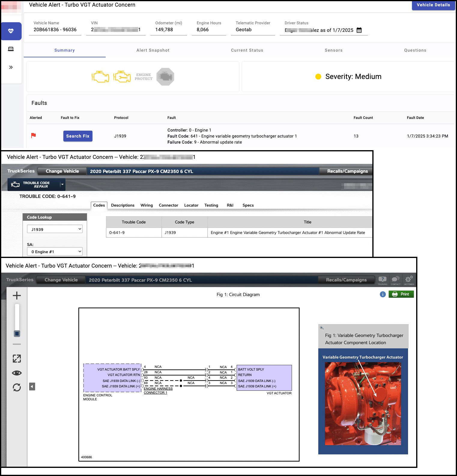Click the zoom slider handle
Image resolution: width=457 pixels, height=476 pixels.
[17, 334]
